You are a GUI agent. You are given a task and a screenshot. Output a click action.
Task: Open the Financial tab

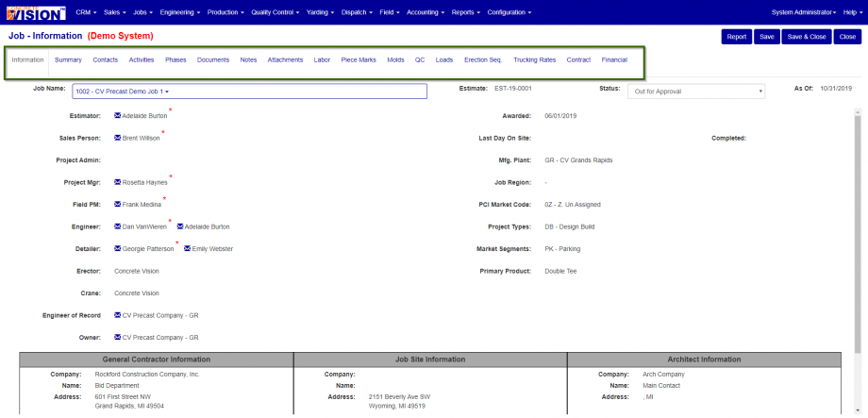pyautogui.click(x=614, y=59)
